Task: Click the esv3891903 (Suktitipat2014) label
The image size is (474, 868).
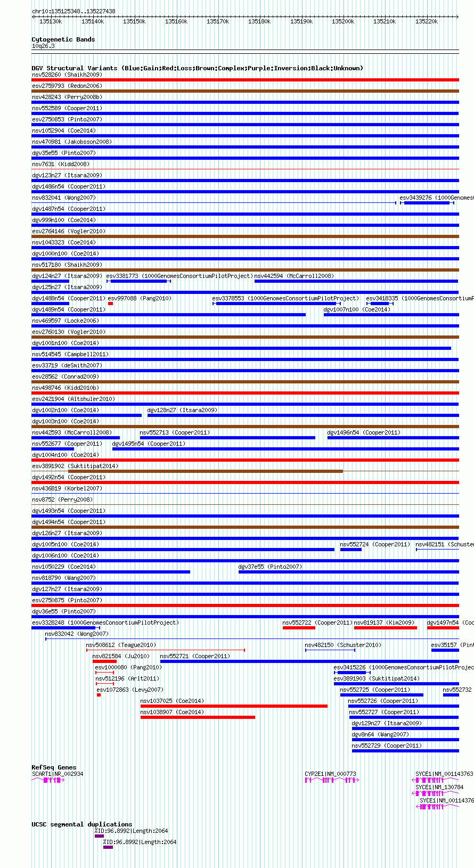Action: coord(377,678)
